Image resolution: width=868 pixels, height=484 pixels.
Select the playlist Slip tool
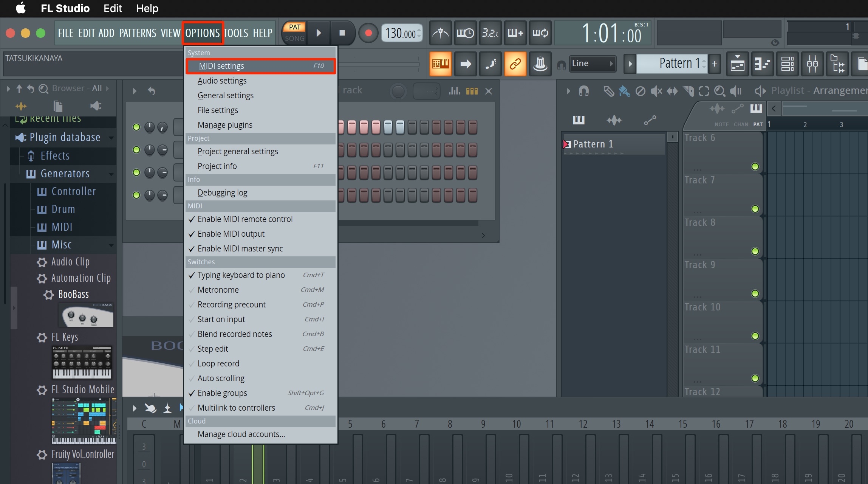click(x=672, y=91)
